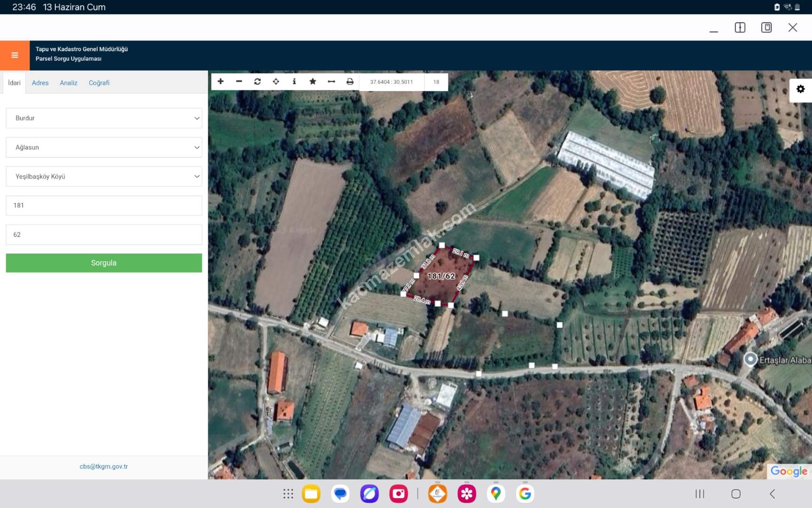Toggle the orange hamburger menu
This screenshot has width=812, height=508.
point(15,55)
